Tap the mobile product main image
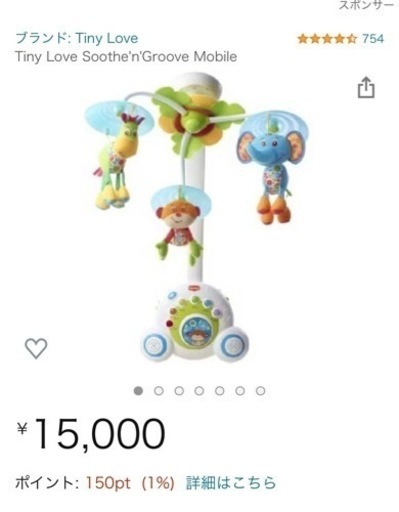Screen dimensions: 399x512 [x=197, y=217]
